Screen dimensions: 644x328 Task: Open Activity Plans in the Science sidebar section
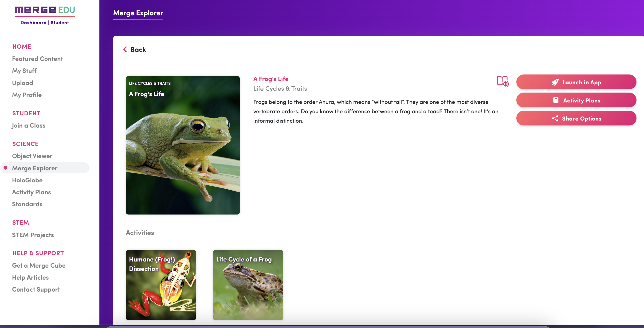point(31,192)
